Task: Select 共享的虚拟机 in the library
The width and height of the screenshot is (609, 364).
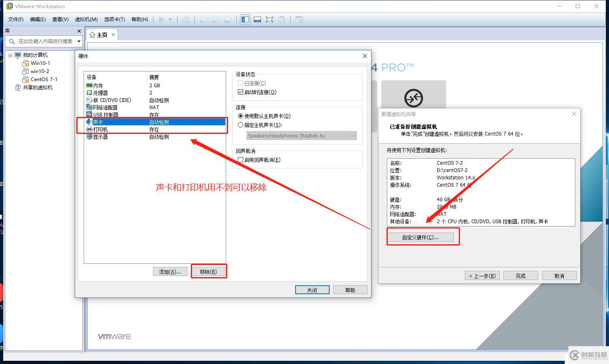Action: 37,88
